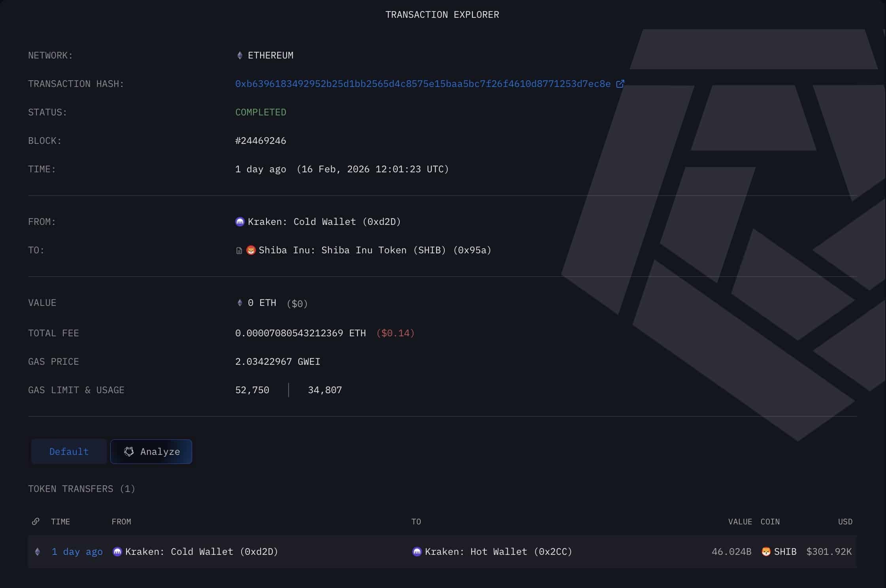Click the contract document icon before Shiba Inu
The width and height of the screenshot is (886, 588).
coord(239,250)
